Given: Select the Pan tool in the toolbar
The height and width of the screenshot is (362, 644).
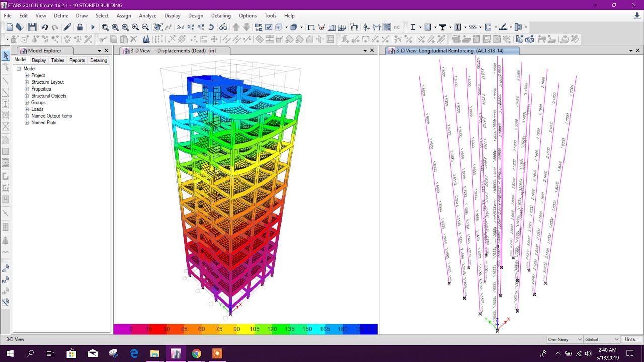Looking at the screenshot, I should pyautogui.click(x=157, y=27).
